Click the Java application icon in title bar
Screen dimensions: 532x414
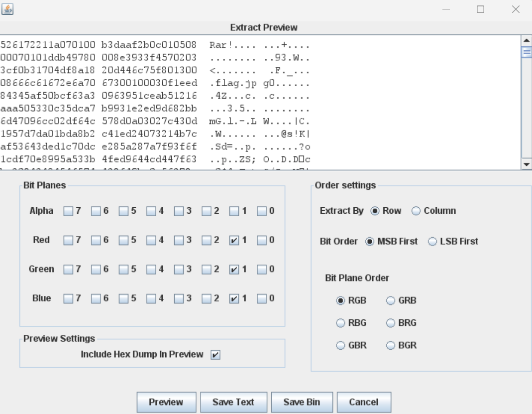click(x=7, y=9)
